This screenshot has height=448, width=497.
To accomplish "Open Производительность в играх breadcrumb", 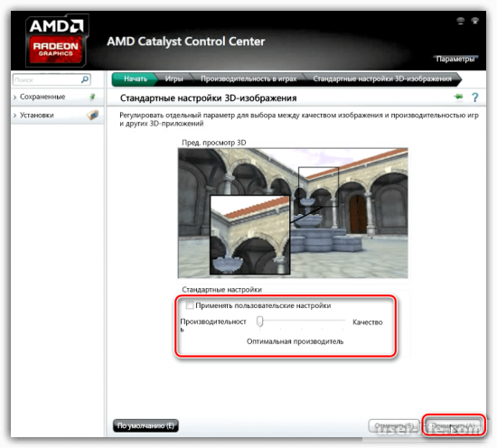I will point(248,79).
